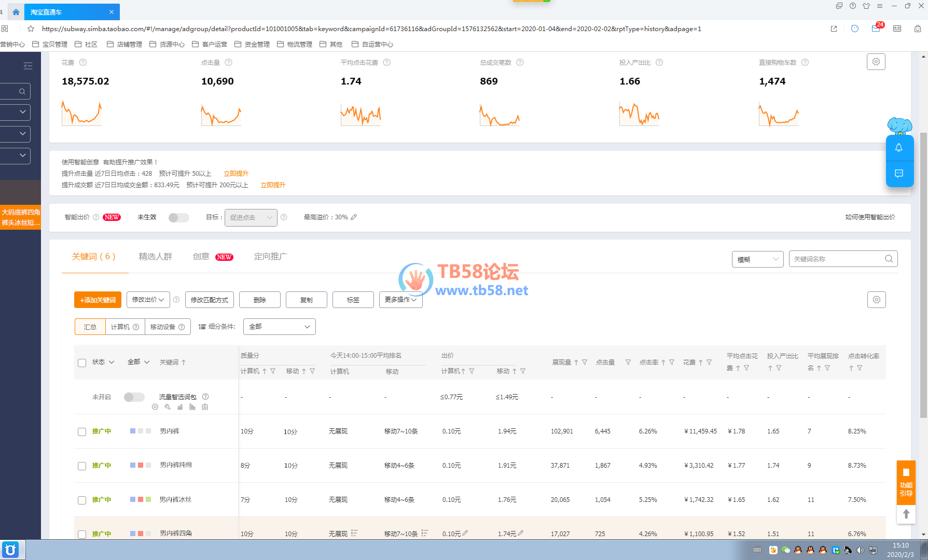928x560 pixels.
Task: Click search icon in 关键词名称 field
Action: (889, 259)
